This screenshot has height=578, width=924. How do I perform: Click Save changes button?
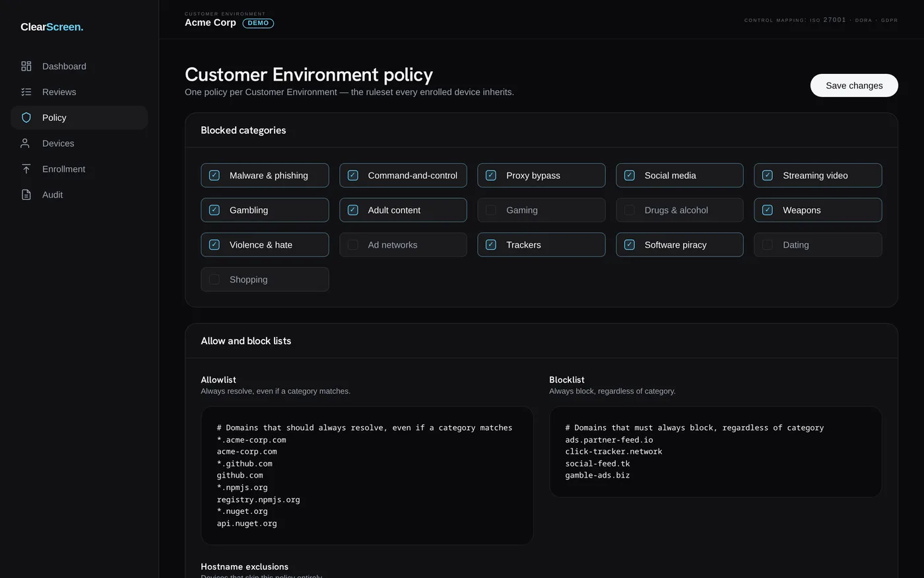click(854, 85)
